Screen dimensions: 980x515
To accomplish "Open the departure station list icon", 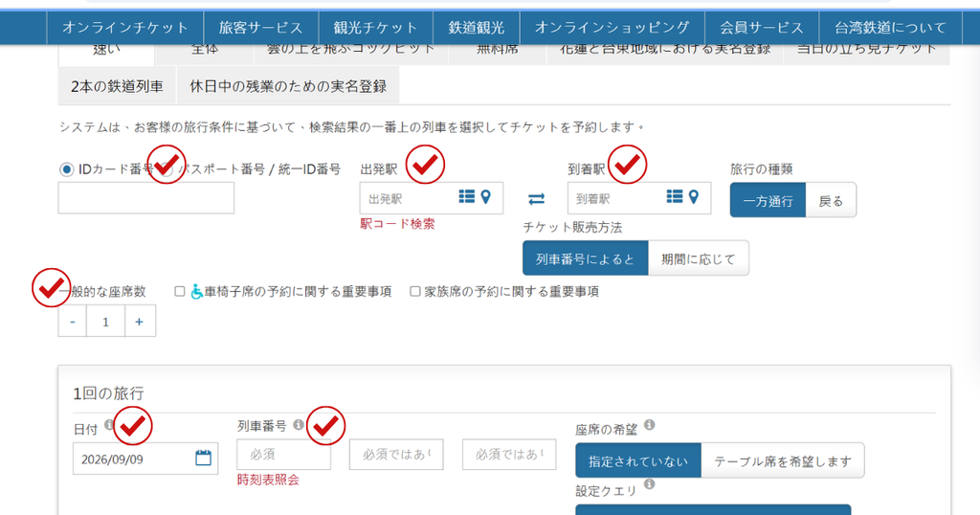I will coord(467,197).
